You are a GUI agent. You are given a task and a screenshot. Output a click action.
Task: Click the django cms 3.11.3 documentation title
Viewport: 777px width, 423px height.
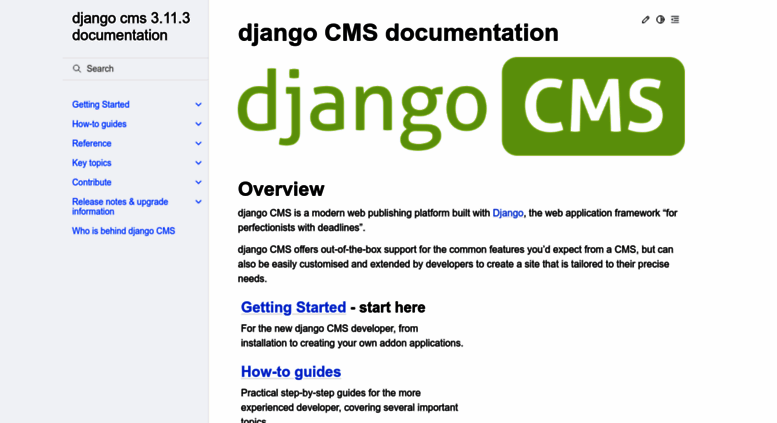click(131, 27)
